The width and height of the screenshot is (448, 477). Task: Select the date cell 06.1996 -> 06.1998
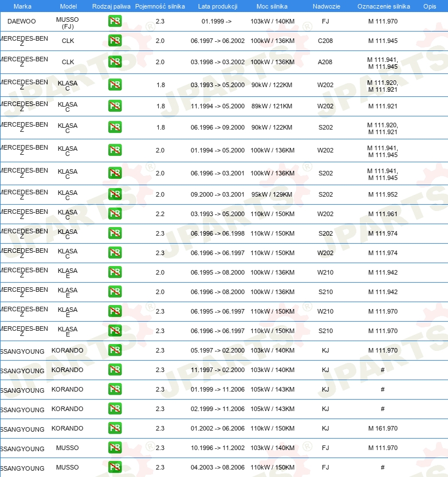click(x=218, y=233)
